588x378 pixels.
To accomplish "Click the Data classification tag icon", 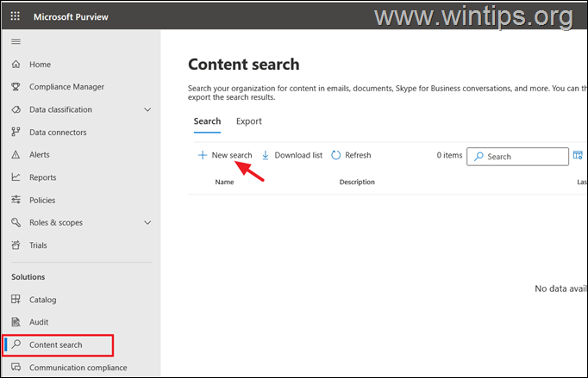I will point(16,109).
